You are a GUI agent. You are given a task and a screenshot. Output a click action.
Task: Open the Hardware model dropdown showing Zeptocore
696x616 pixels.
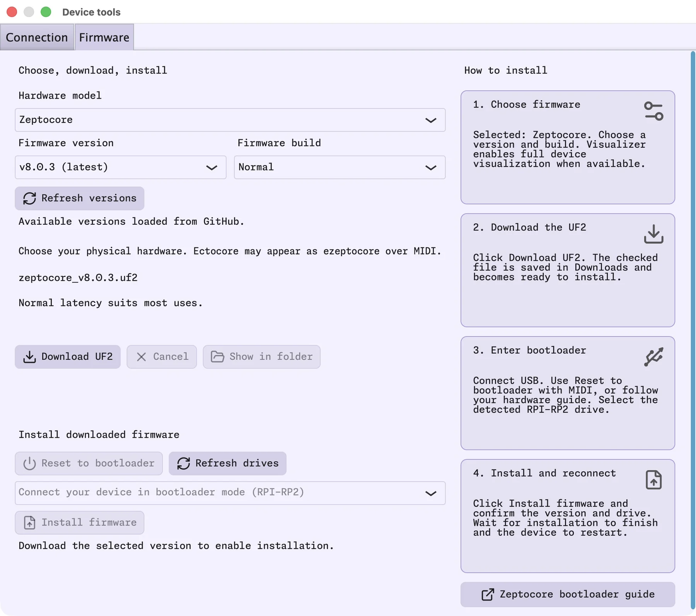[x=230, y=120]
